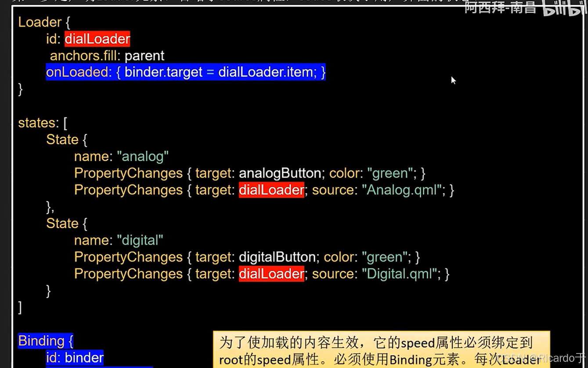The height and width of the screenshot is (368, 588).
Task: Click the "Loader {" opening line
Action: [x=44, y=22]
